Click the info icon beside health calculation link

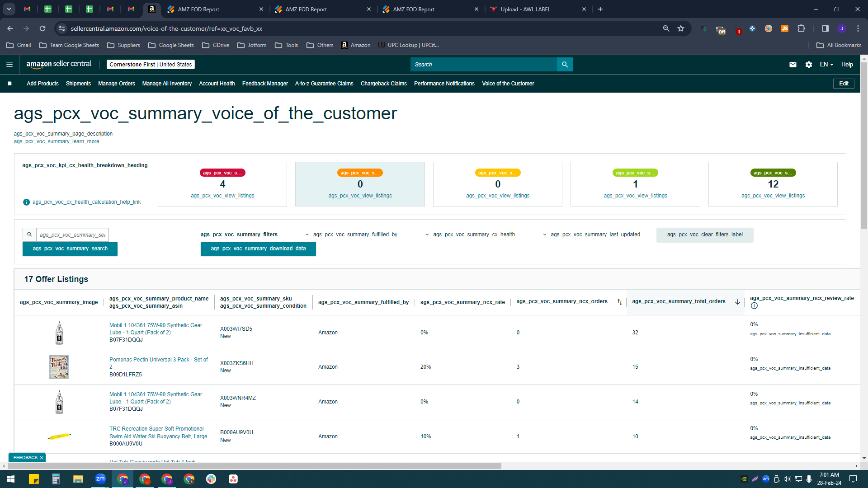coord(26,202)
